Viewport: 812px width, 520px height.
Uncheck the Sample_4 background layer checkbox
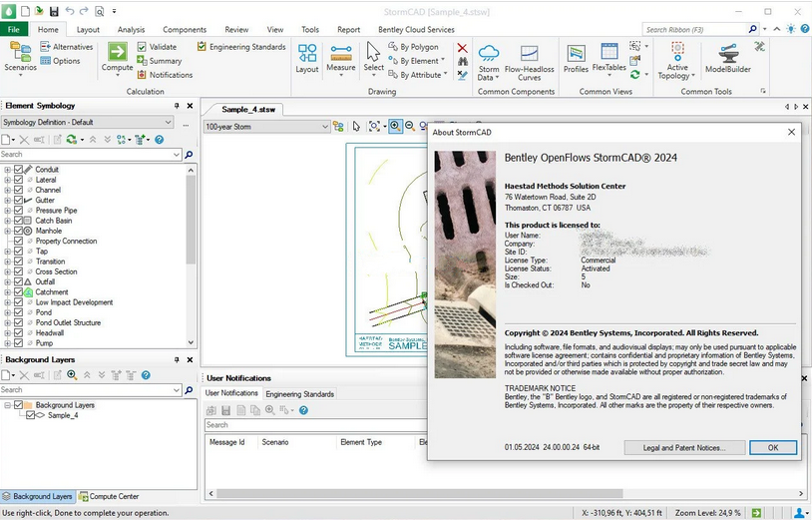click(x=30, y=415)
